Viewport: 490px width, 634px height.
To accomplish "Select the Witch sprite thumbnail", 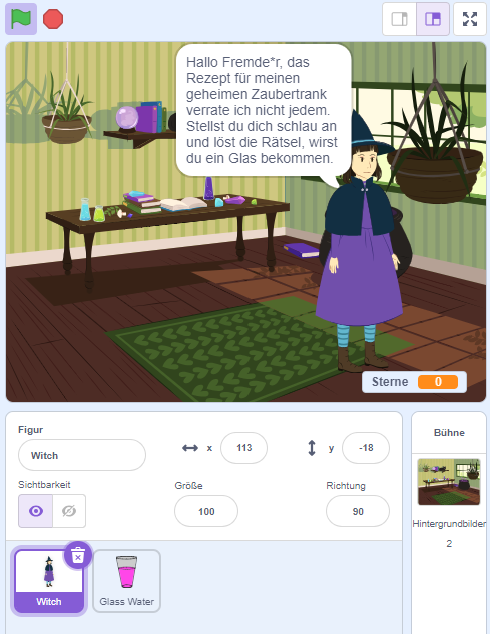I will pos(49,581).
